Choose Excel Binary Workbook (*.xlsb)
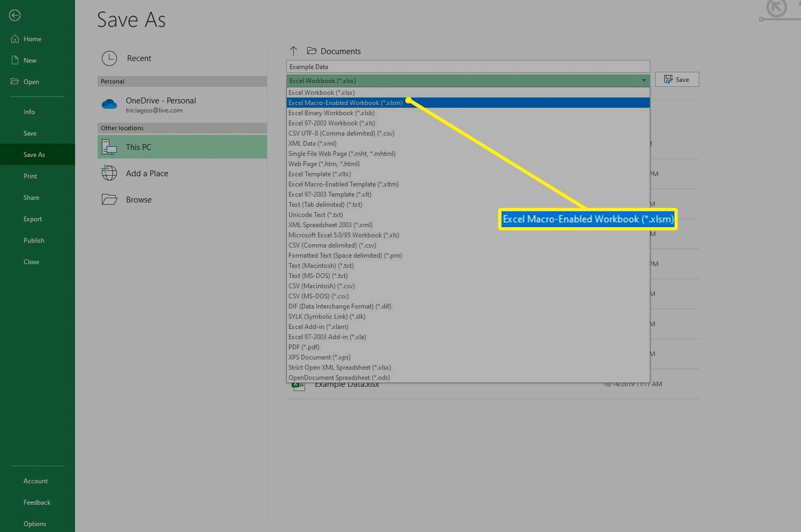 [468, 113]
